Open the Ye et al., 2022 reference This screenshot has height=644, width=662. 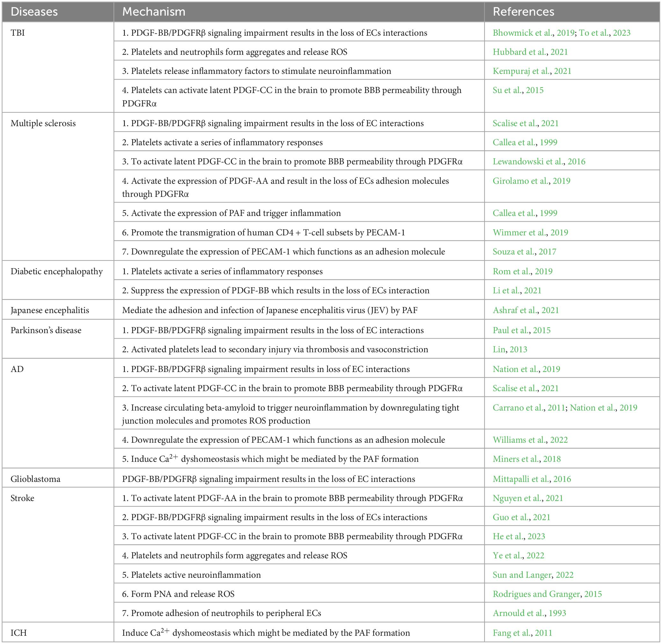click(519, 555)
